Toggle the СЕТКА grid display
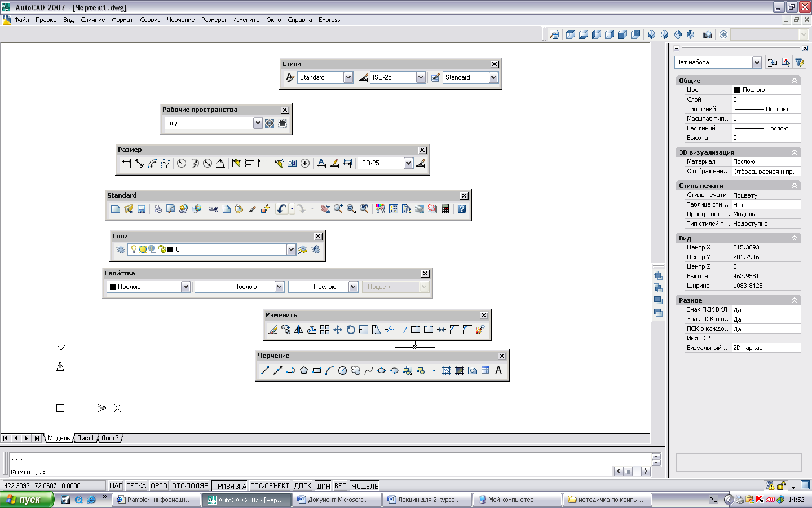Image resolution: width=812 pixels, height=508 pixels. pos(136,486)
